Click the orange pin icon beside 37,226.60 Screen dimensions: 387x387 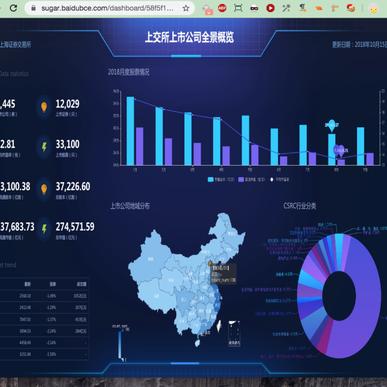[x=44, y=189]
